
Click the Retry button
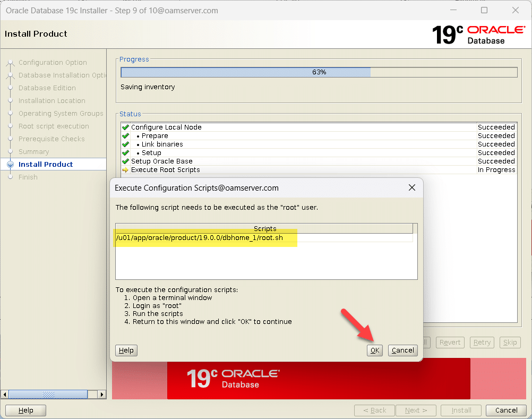point(482,343)
